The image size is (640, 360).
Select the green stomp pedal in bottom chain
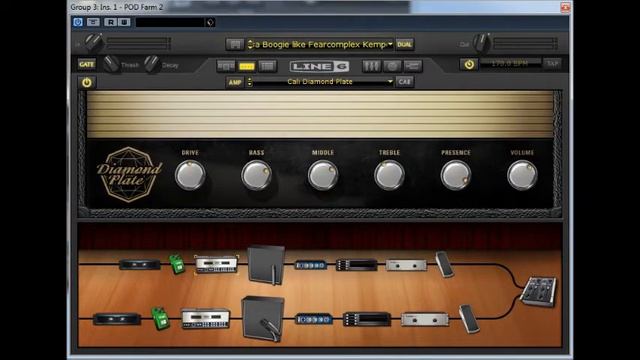pyautogui.click(x=160, y=318)
